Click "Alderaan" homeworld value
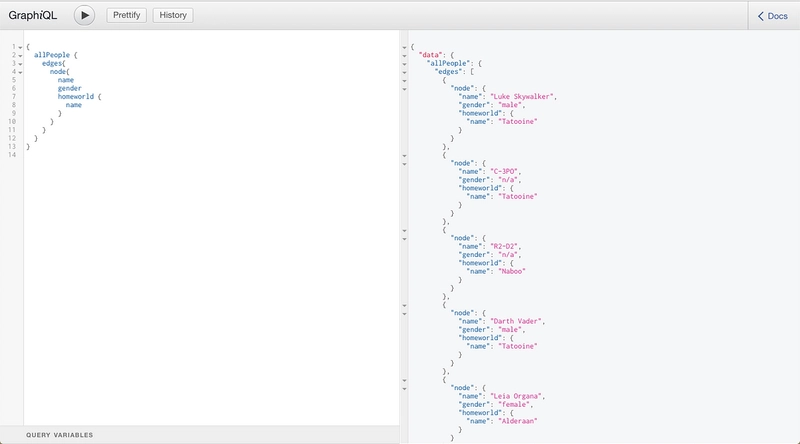The image size is (800, 444). pos(518,421)
